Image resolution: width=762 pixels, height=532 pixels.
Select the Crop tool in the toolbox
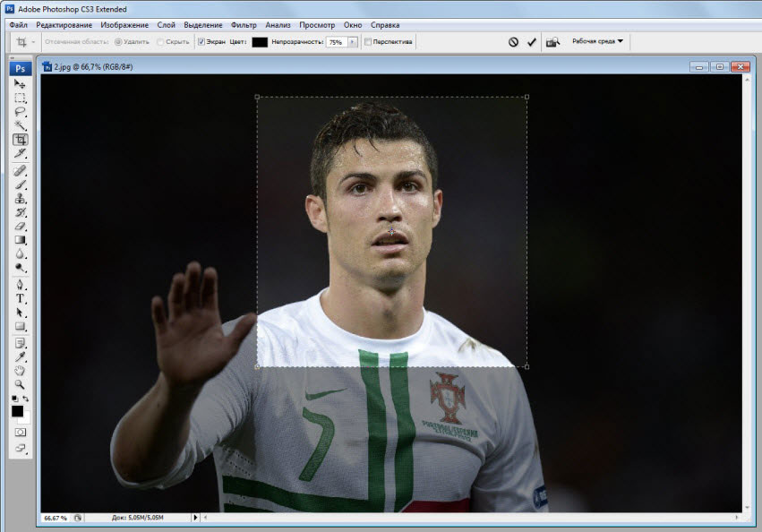pyautogui.click(x=20, y=140)
